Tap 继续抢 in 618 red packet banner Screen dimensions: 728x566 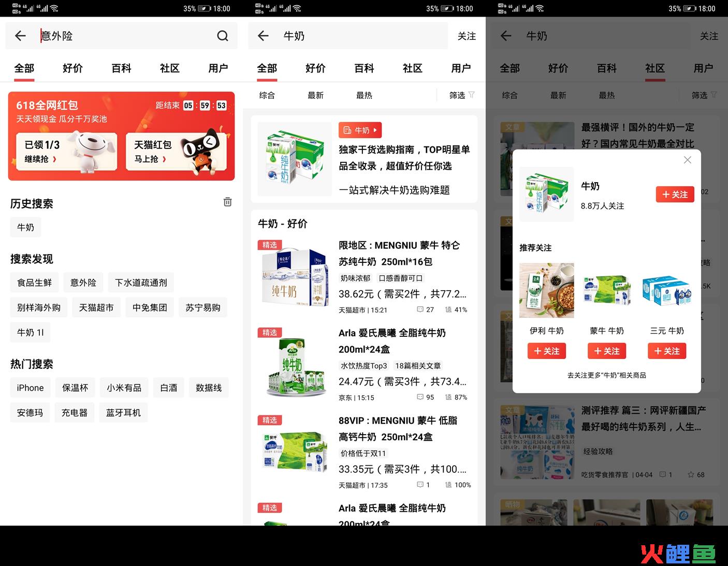click(x=40, y=159)
